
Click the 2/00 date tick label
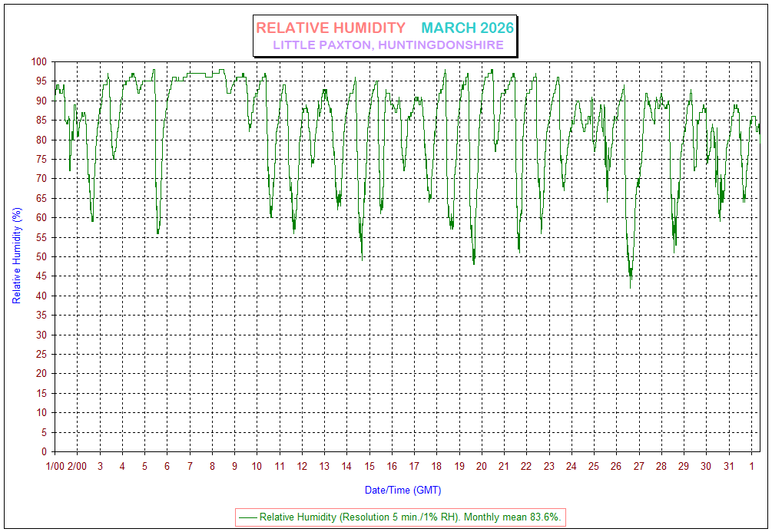pos(77,466)
